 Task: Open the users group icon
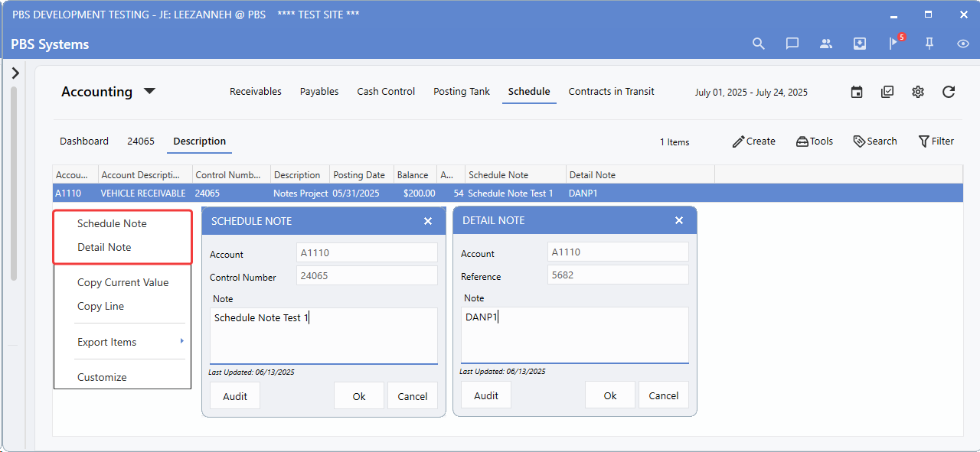click(826, 44)
